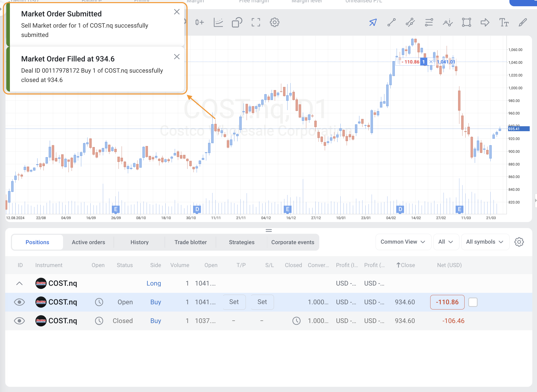
Task: Open the Trade blotter tab
Action: [x=190, y=242]
